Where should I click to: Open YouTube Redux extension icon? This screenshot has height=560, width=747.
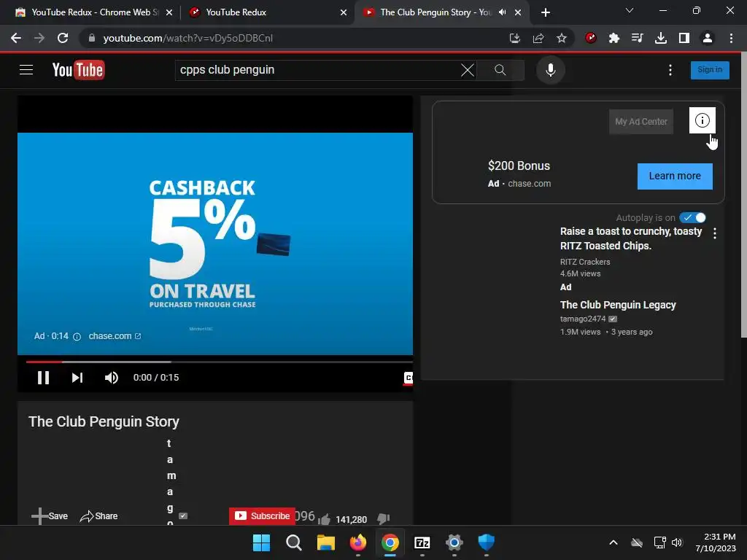coord(591,38)
